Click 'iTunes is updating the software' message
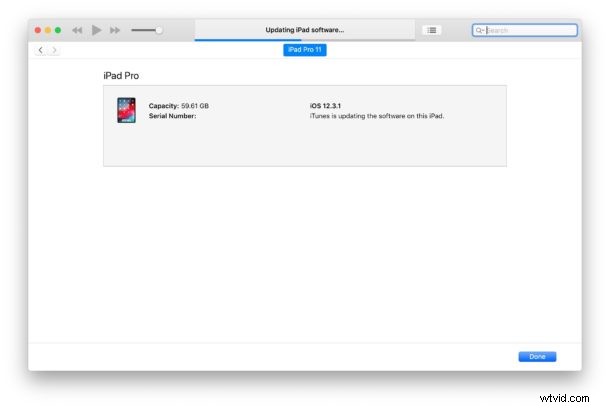This screenshot has height=408, width=610. tap(377, 116)
